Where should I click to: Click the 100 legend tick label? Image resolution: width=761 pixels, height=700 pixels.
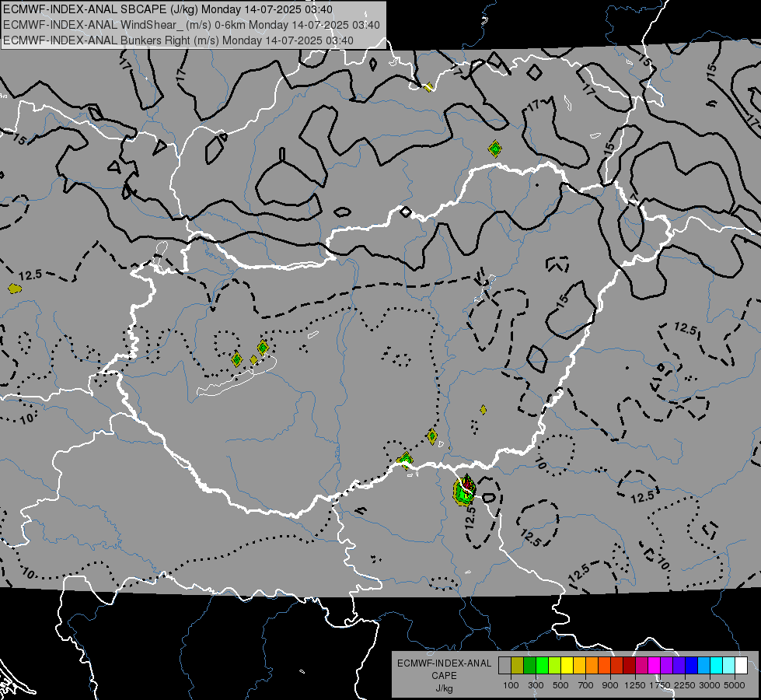tap(511, 685)
